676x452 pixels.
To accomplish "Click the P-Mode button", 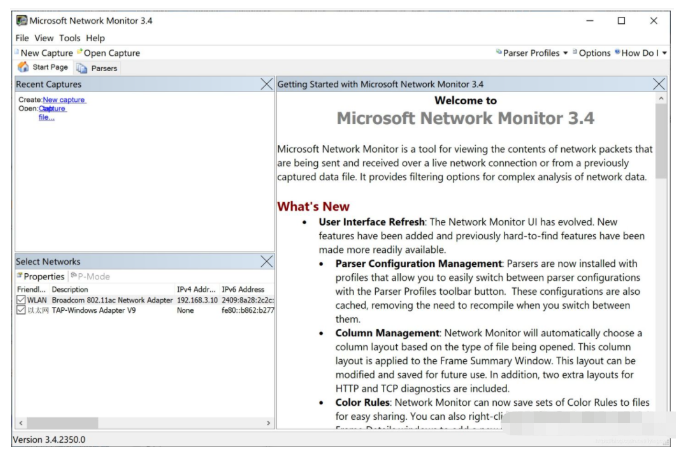I will [x=91, y=276].
